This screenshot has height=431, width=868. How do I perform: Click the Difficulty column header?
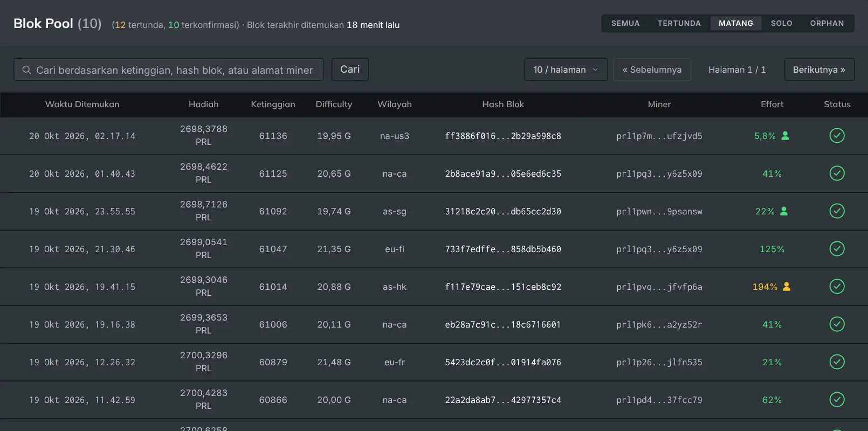click(334, 105)
